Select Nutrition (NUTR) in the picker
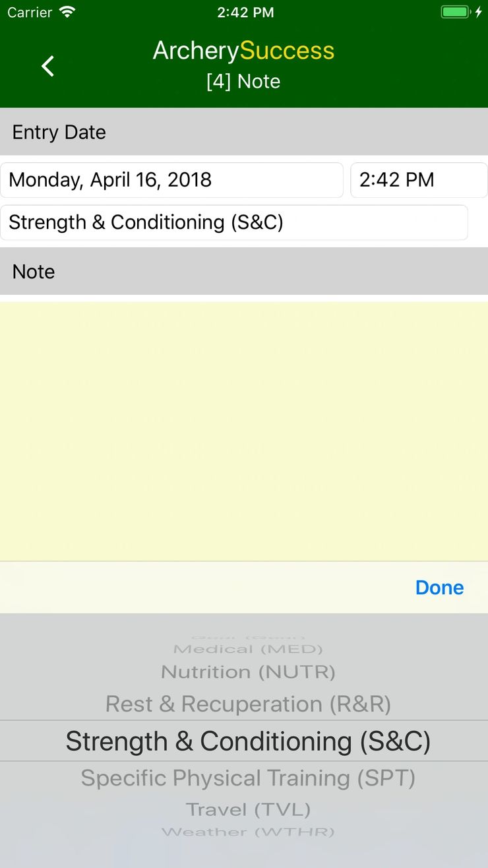Screen dimensions: 488x868 tap(247, 671)
